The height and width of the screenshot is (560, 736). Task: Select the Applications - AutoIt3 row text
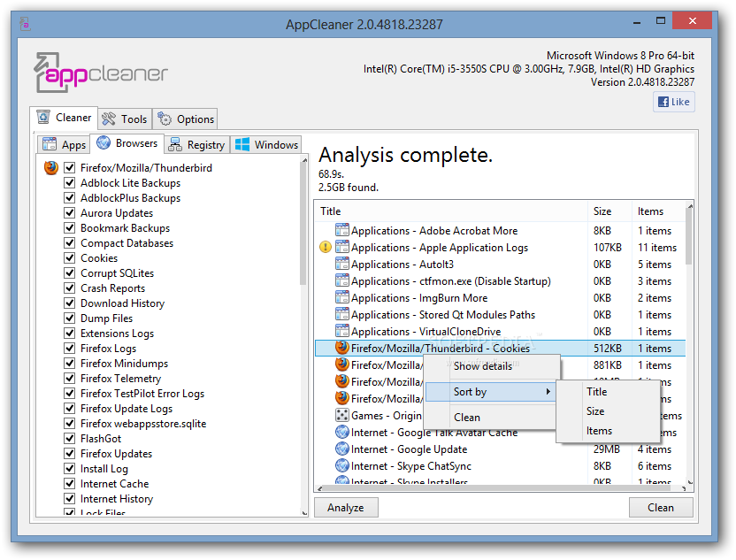pos(402,264)
